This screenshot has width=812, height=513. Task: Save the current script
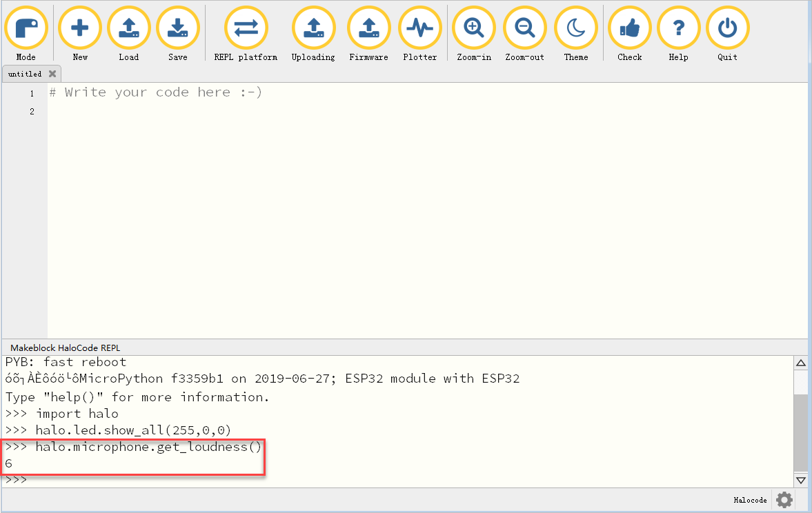177,28
